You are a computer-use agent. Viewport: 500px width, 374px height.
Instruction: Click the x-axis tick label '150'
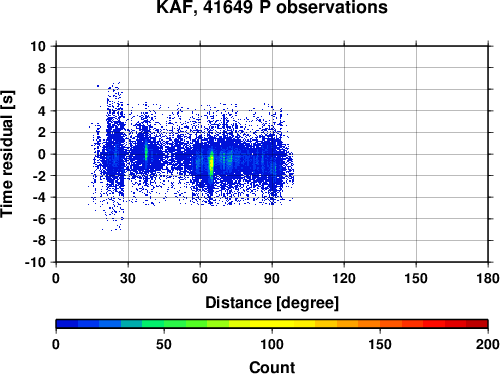pos(416,278)
